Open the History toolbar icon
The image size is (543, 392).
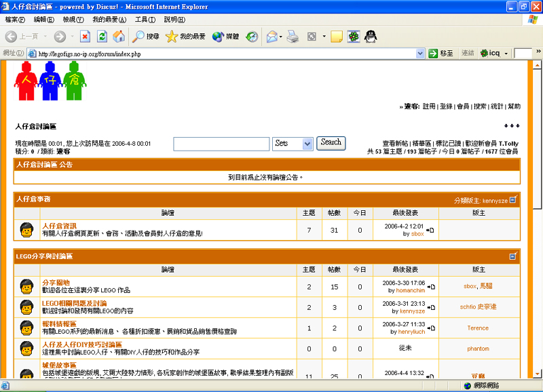pyautogui.click(x=252, y=37)
